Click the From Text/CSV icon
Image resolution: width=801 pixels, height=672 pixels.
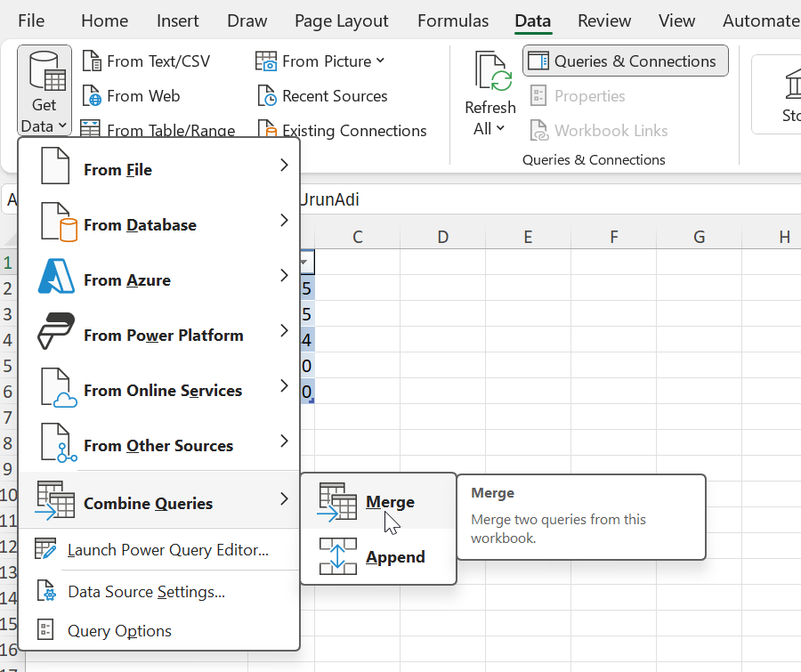click(x=92, y=61)
